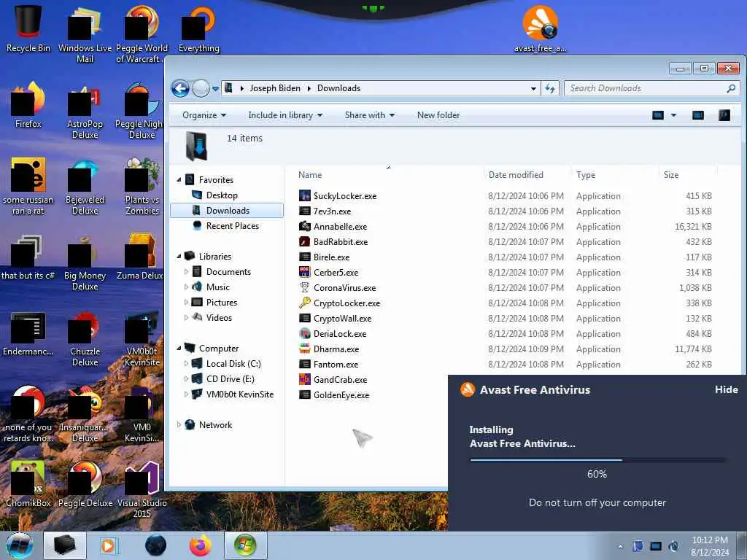Open recent pages dropdown next to forward arrow
747x560 pixels.
pyautogui.click(x=215, y=88)
